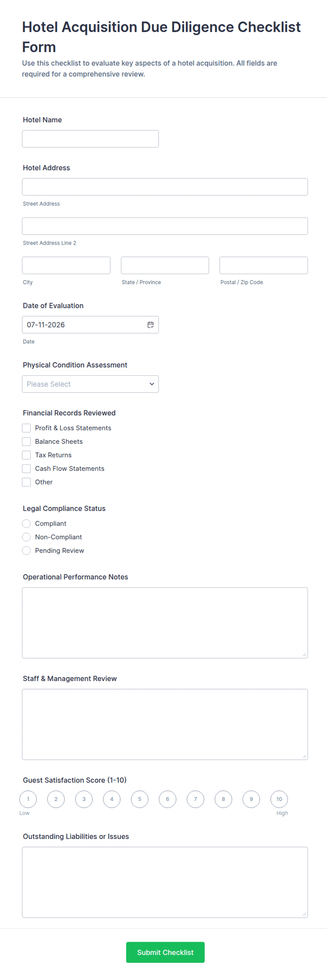Viewport: 327px width, 980px height.
Task: Expand the Physical Condition Assessment dropdown
Action: pos(90,384)
